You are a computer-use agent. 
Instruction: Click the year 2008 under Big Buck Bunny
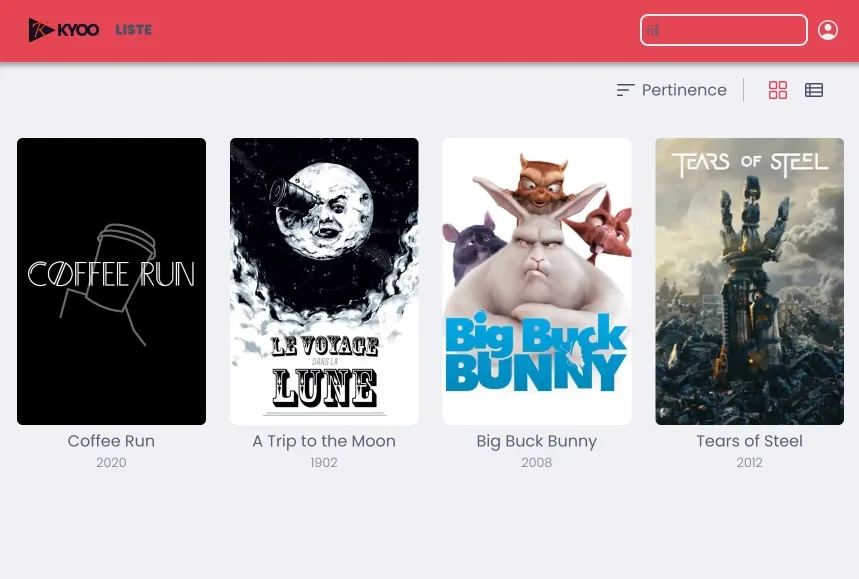point(537,463)
